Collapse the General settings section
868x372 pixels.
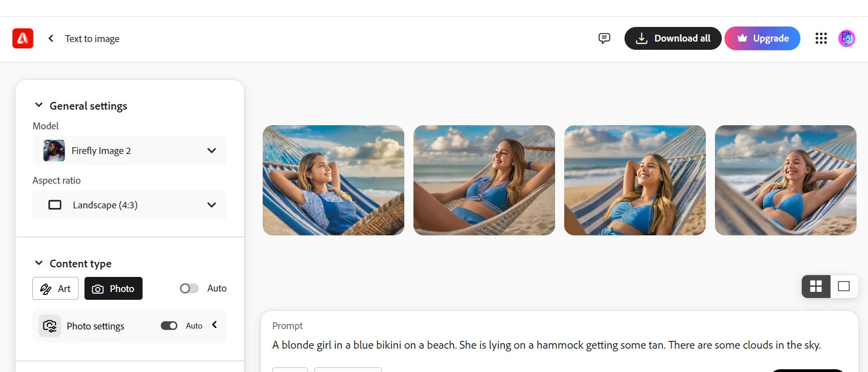pyautogui.click(x=39, y=105)
